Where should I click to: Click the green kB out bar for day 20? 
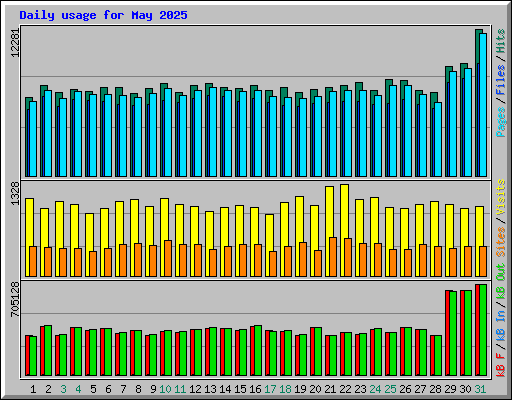318,351
